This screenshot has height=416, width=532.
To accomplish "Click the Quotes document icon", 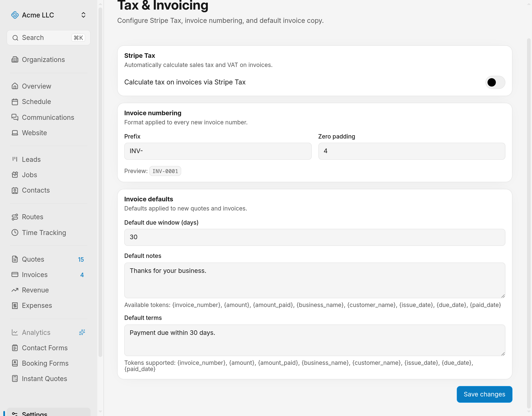I will (15, 259).
